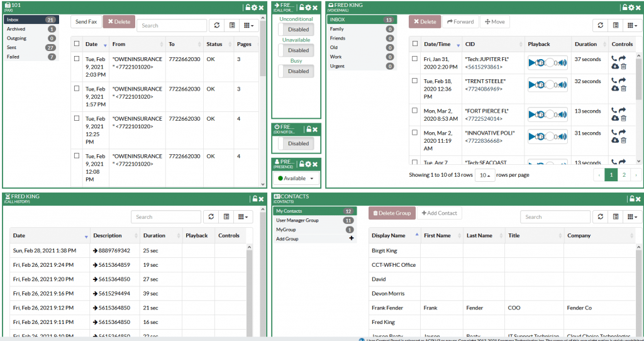Click the plus icon beside Add Group

coord(351,238)
